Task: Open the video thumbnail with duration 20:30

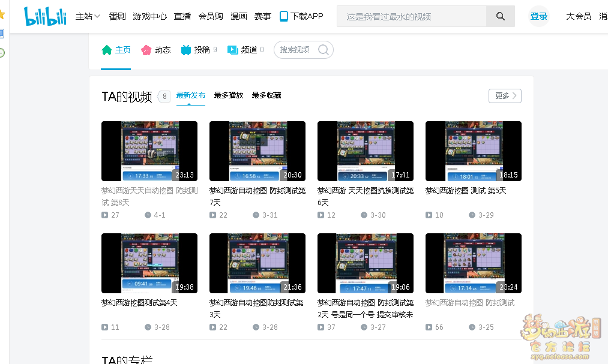Action: (257, 151)
